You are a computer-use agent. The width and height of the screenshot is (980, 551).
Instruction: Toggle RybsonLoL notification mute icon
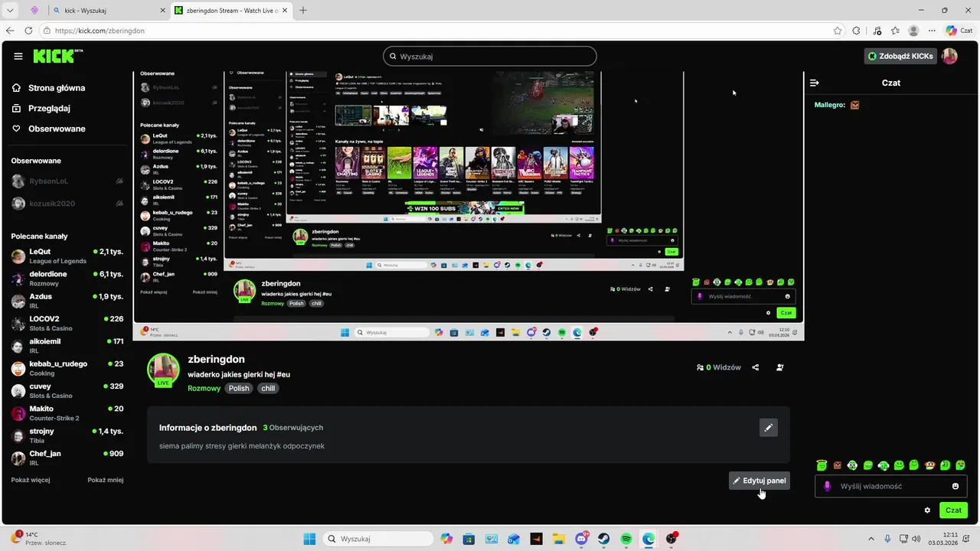(x=119, y=181)
